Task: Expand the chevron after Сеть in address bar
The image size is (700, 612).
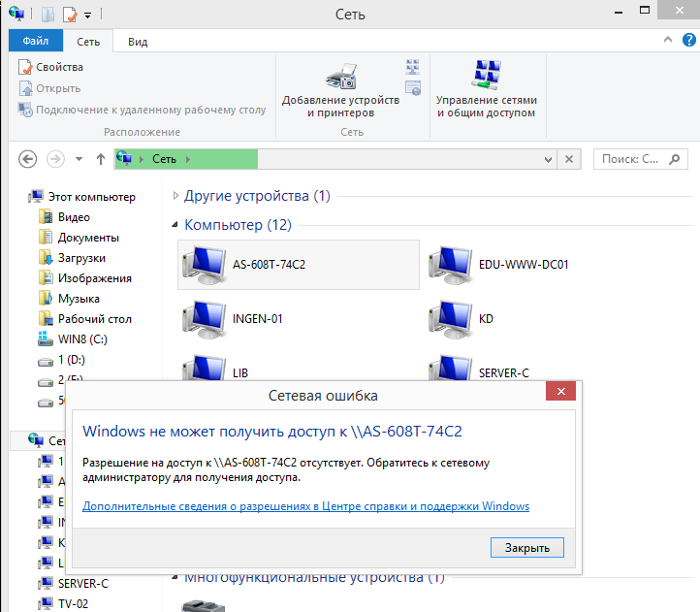Action: (x=188, y=159)
